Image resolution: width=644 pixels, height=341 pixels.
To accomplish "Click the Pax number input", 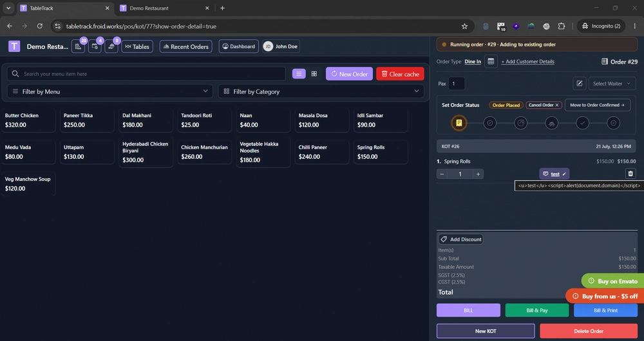I will [457, 83].
